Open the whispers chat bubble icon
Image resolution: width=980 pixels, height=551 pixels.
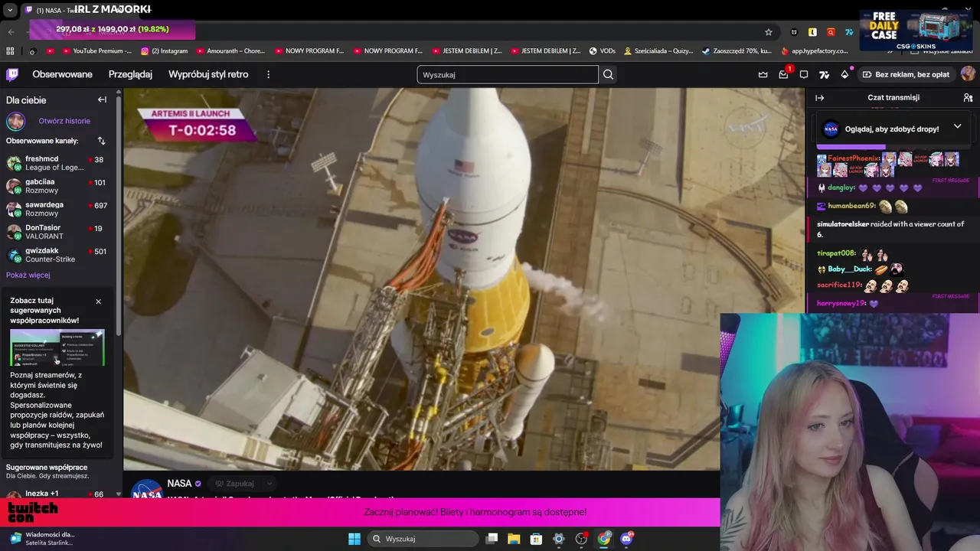(x=804, y=74)
